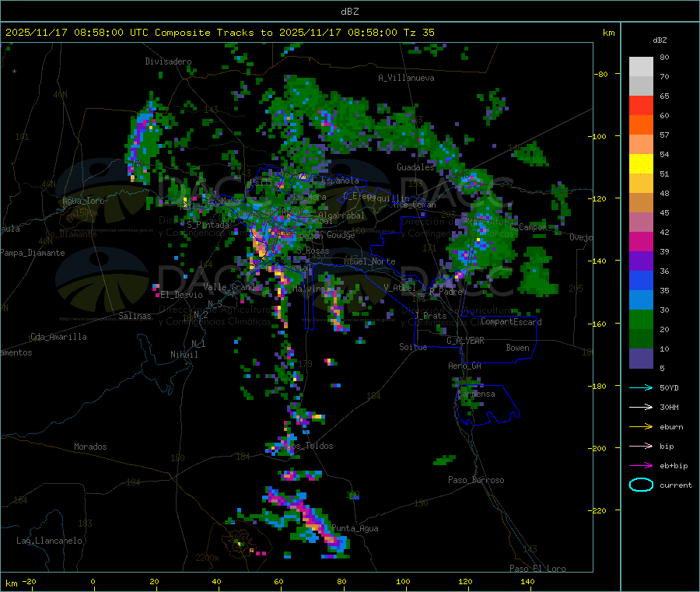Click the 100 tick on the horizontal km axis

(x=403, y=581)
